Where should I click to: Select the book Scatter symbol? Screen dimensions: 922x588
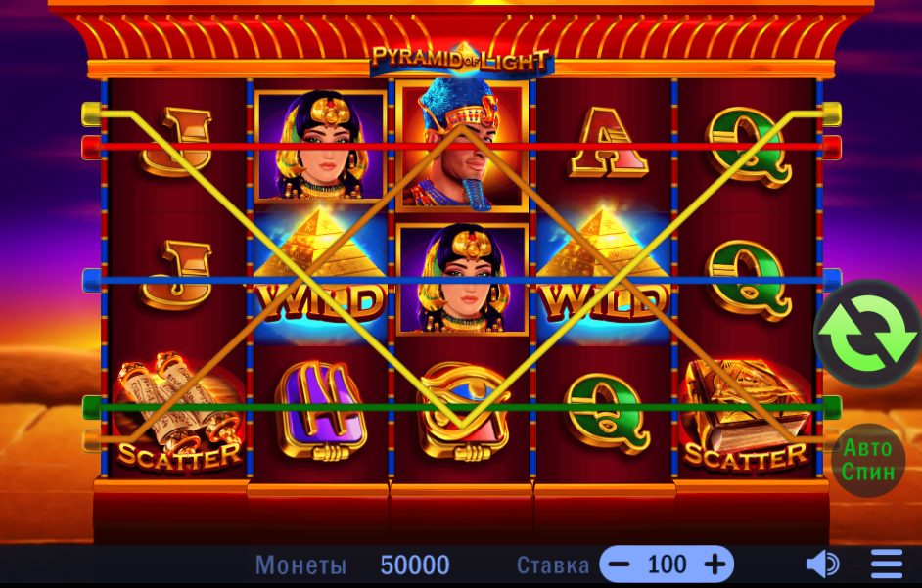point(746,414)
